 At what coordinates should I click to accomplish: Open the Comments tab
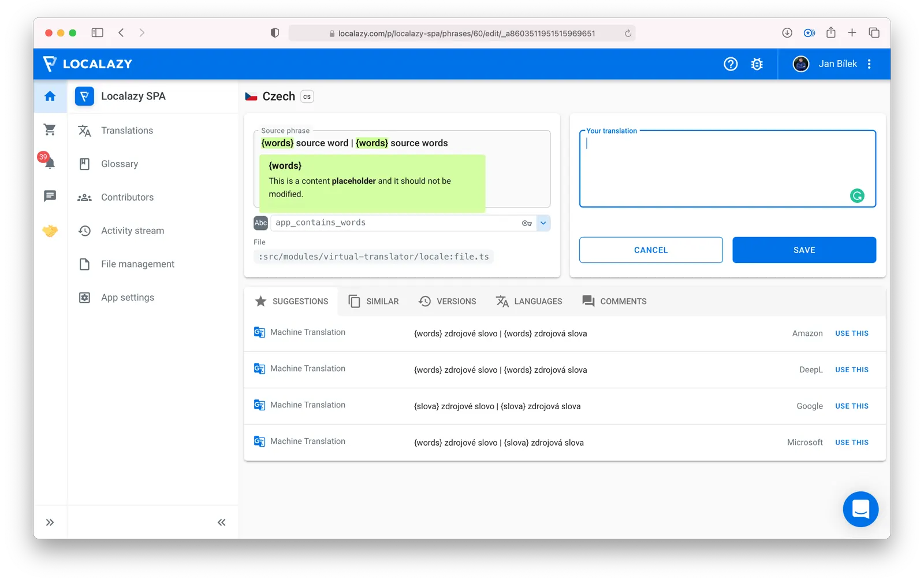pyautogui.click(x=614, y=302)
